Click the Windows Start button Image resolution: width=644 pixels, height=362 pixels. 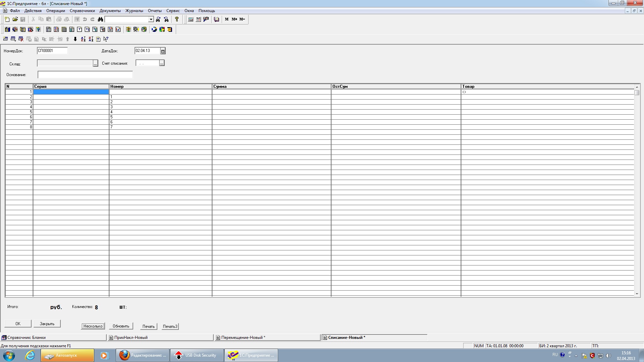9,355
